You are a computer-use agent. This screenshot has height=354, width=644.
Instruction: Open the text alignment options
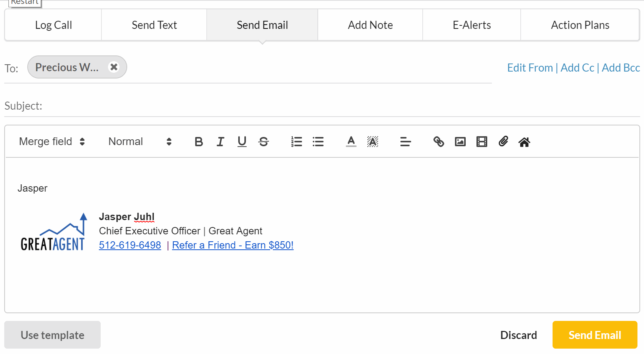click(405, 142)
